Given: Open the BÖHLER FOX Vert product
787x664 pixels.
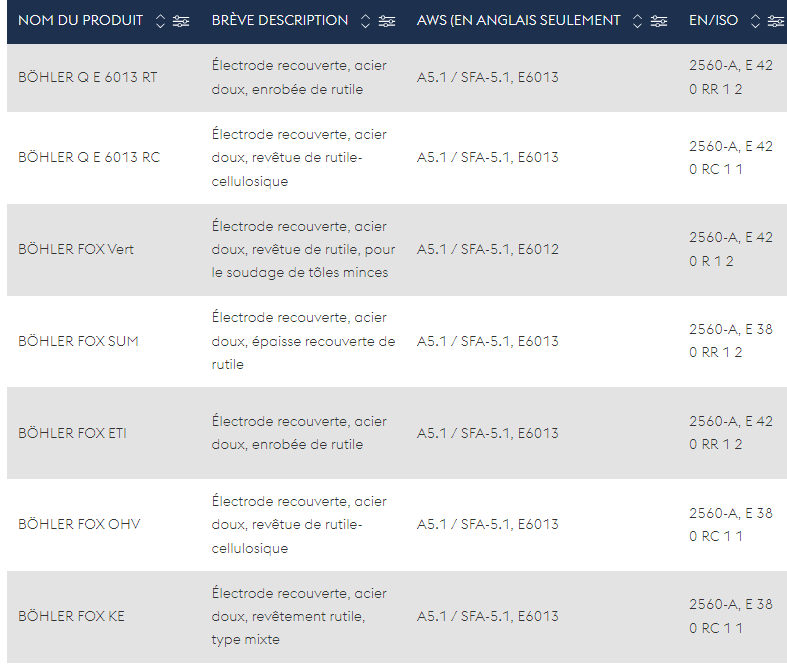Looking at the screenshot, I should pos(76,249).
